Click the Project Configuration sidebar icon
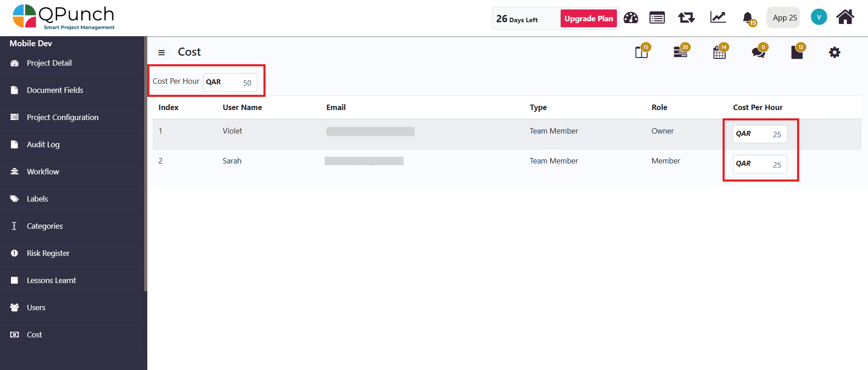Screen dimensions: 868x370 [x=15, y=117]
